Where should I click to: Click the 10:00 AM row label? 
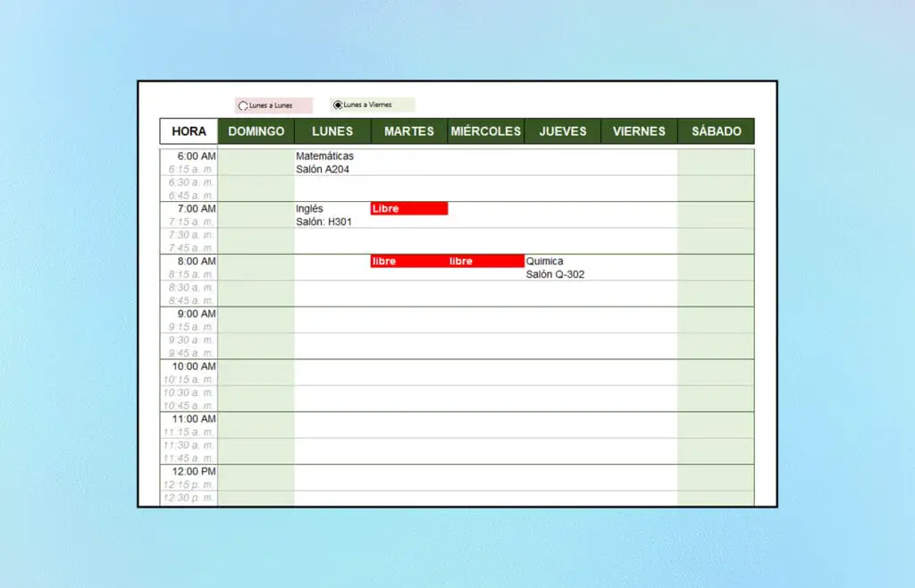click(x=194, y=366)
